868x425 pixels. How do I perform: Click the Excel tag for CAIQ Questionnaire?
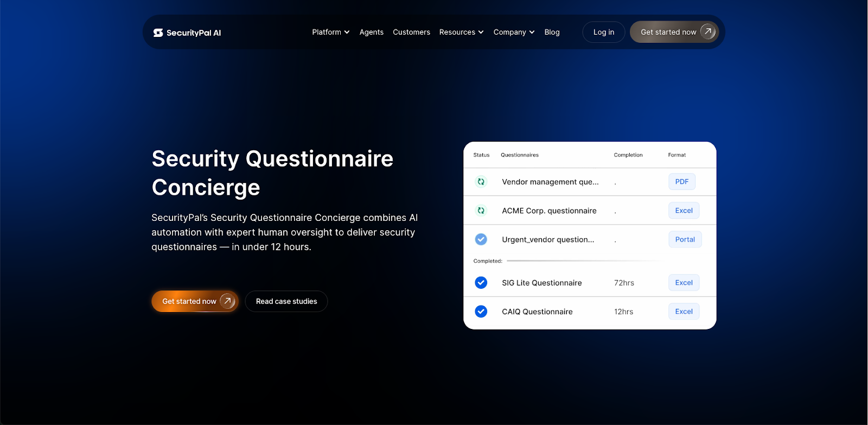[684, 312]
